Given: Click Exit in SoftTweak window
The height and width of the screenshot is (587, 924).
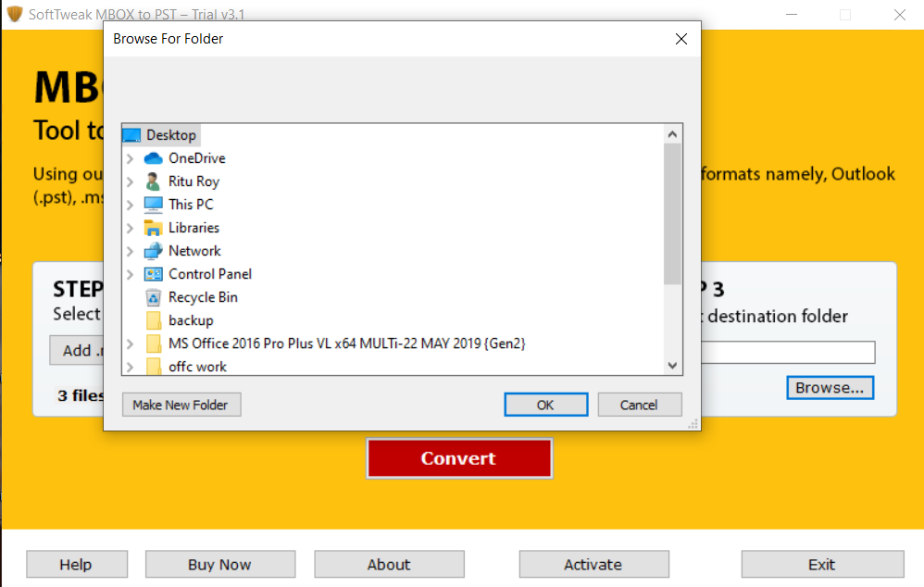Looking at the screenshot, I should (823, 565).
